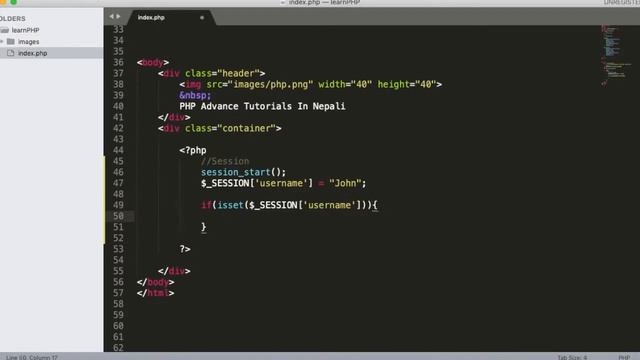Place cursor in the body opening tag

click(x=153, y=62)
